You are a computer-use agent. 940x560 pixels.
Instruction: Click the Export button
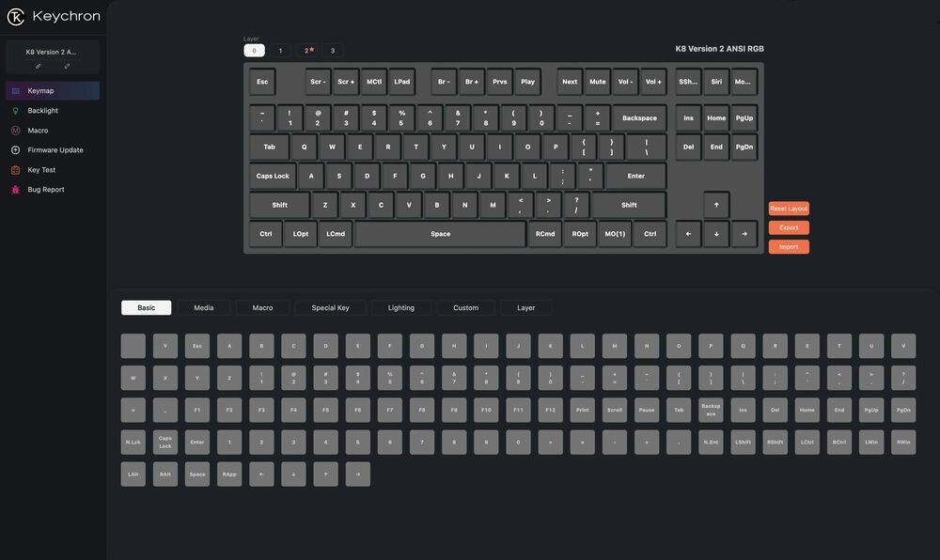[788, 226]
